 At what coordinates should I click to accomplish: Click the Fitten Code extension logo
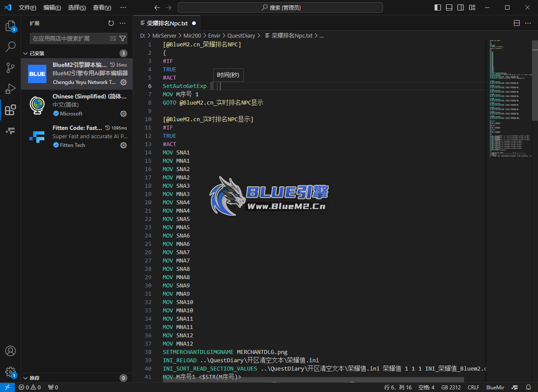pos(37,136)
